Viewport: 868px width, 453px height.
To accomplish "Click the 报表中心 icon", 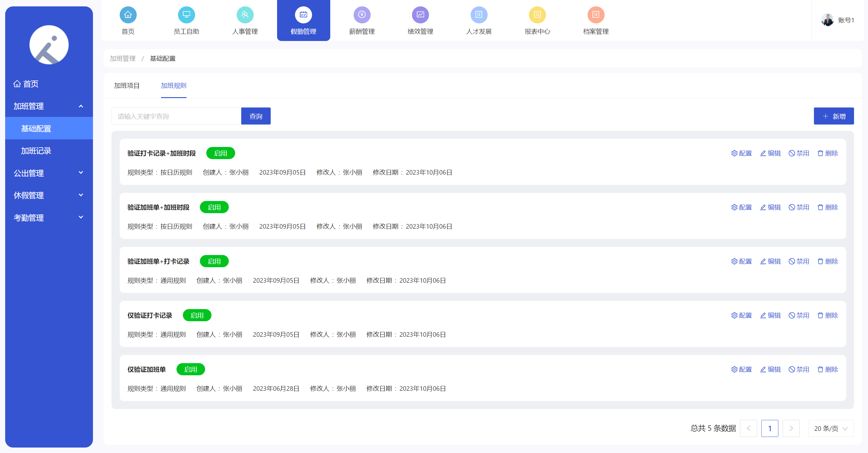I will (x=537, y=15).
